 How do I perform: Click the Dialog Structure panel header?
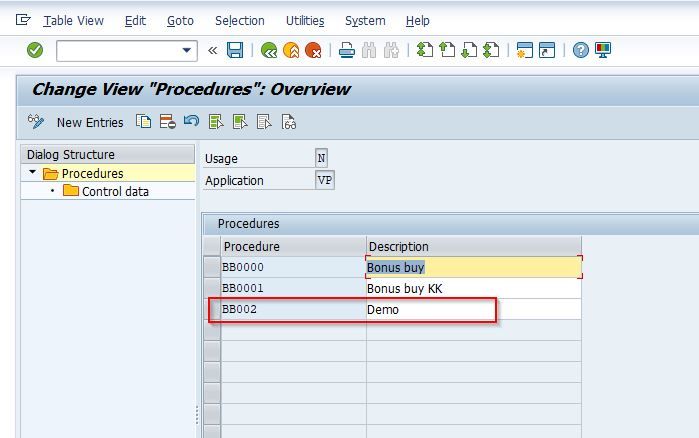click(108, 155)
